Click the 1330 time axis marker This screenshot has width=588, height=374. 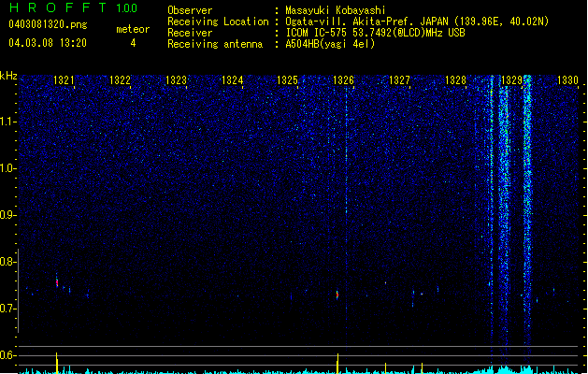tap(567, 79)
